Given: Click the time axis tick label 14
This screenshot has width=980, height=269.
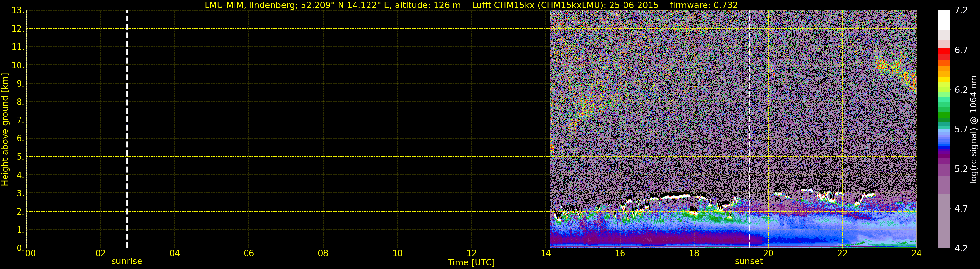Looking at the screenshot, I should point(546,253).
